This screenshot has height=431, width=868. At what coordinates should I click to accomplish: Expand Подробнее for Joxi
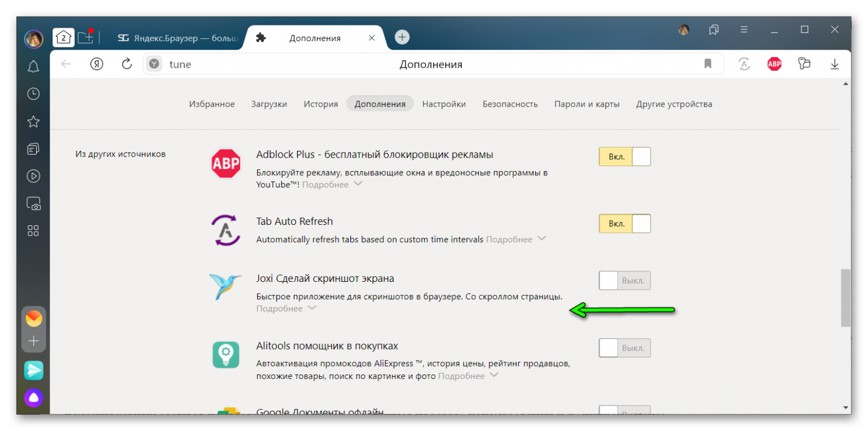point(286,308)
